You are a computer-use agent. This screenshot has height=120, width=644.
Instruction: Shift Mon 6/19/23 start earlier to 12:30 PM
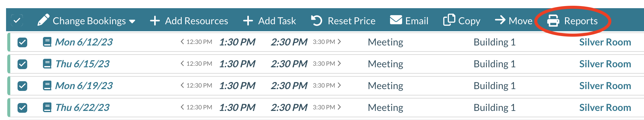pos(197,85)
